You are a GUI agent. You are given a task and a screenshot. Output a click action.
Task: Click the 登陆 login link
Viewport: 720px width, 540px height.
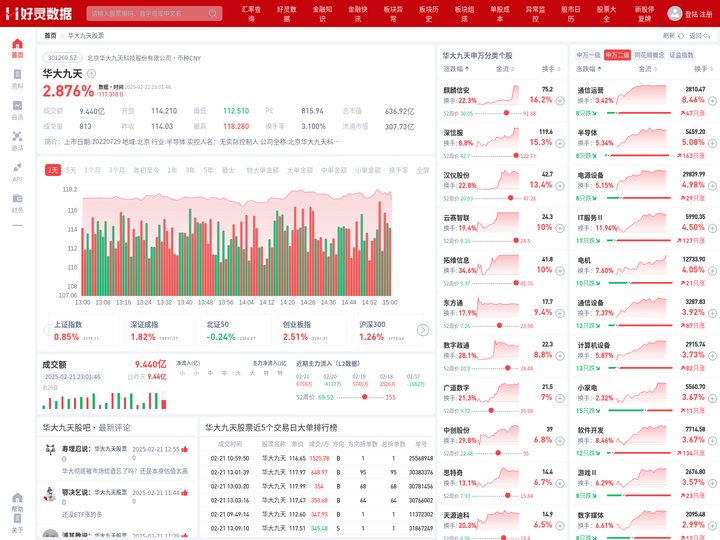click(x=692, y=14)
